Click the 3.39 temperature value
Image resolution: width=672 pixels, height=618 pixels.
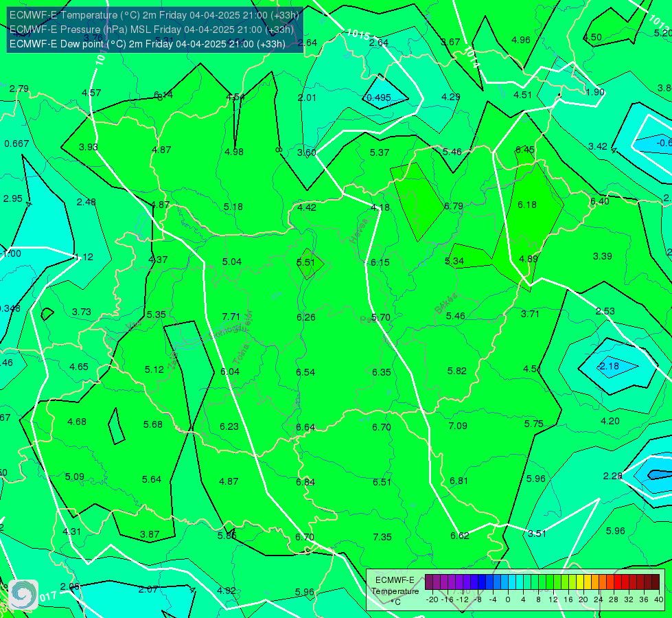tap(602, 256)
